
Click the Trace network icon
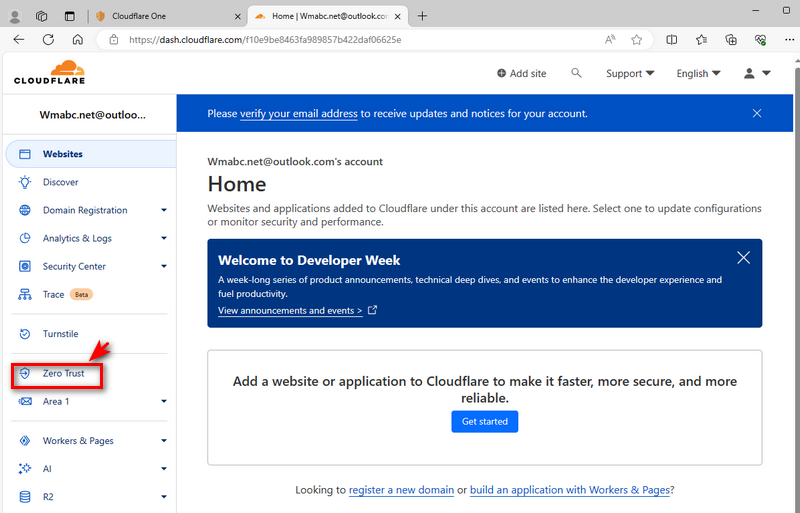(24, 295)
